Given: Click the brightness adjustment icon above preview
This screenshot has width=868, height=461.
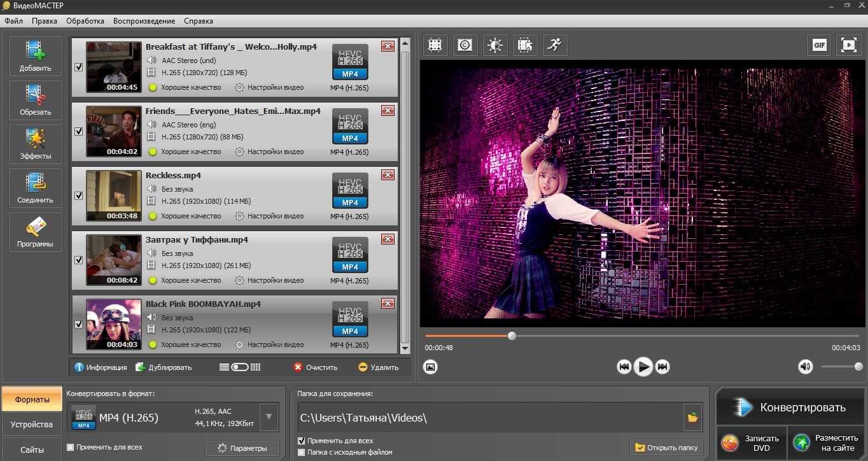Looking at the screenshot, I should (x=494, y=45).
